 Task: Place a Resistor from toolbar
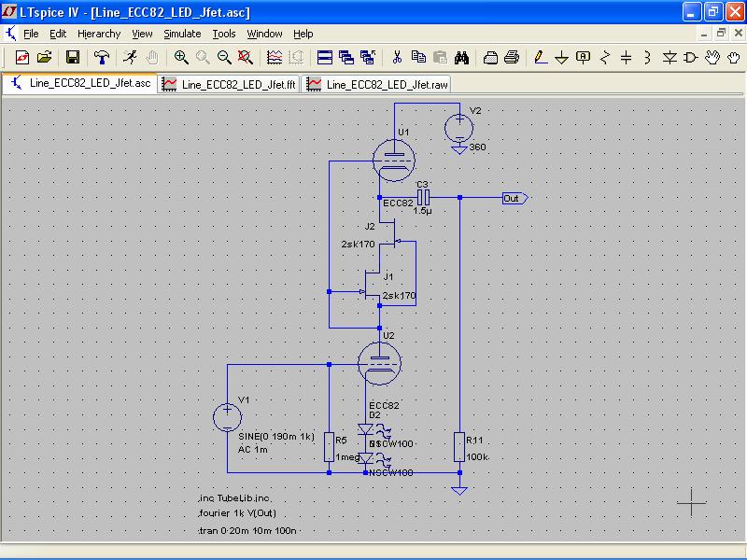[x=605, y=58]
